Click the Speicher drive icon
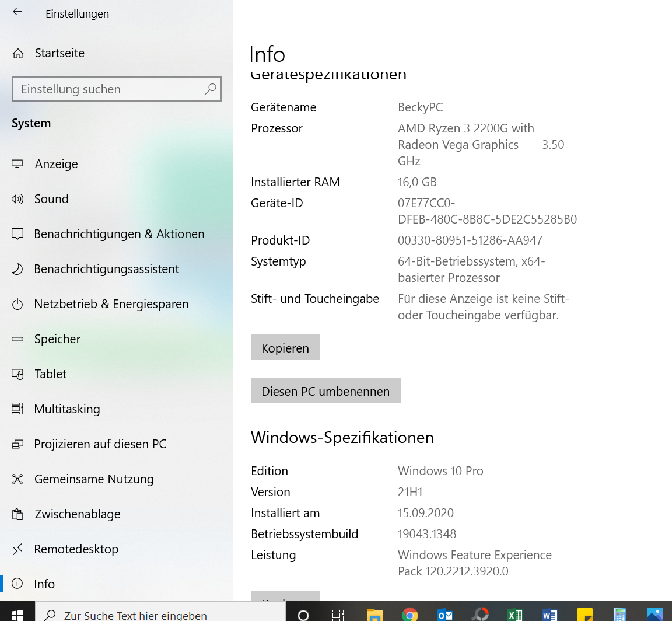 tap(17, 339)
